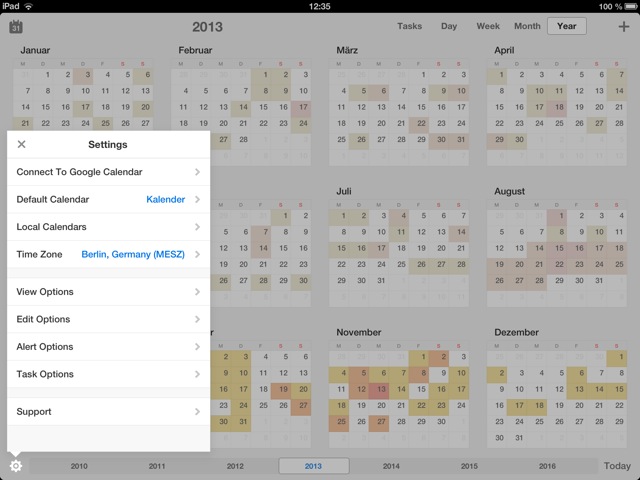Click the plus icon to add event
This screenshot has width=640, height=480.
pos(623,27)
